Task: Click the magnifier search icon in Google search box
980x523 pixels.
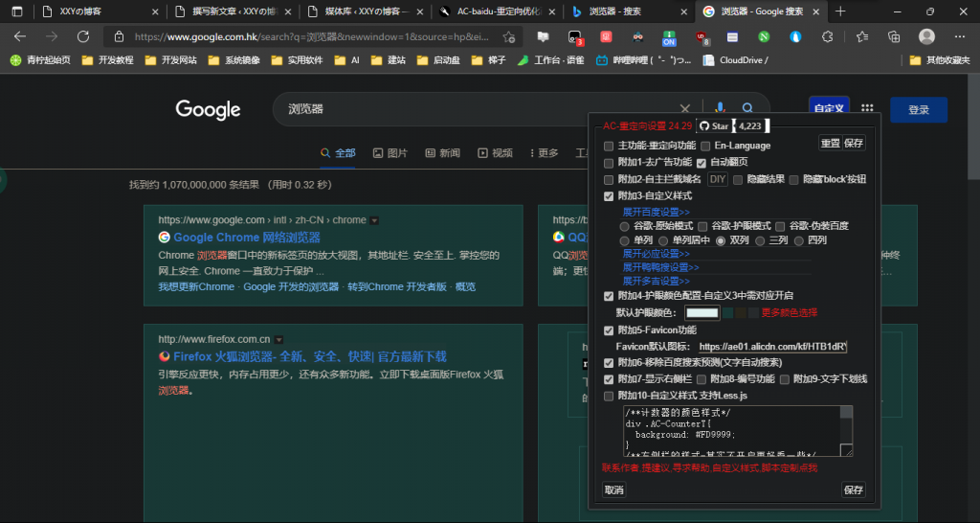Action: (x=748, y=109)
